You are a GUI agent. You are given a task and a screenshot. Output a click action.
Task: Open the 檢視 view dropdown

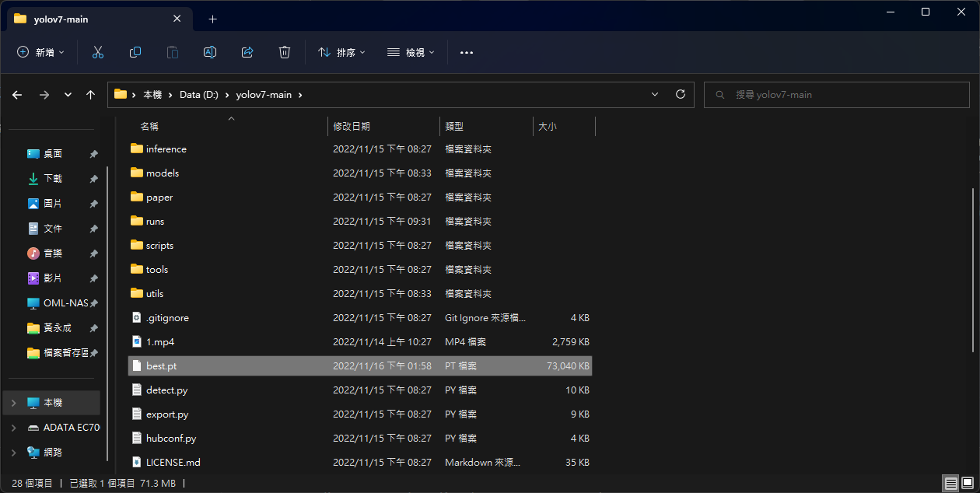coord(411,52)
